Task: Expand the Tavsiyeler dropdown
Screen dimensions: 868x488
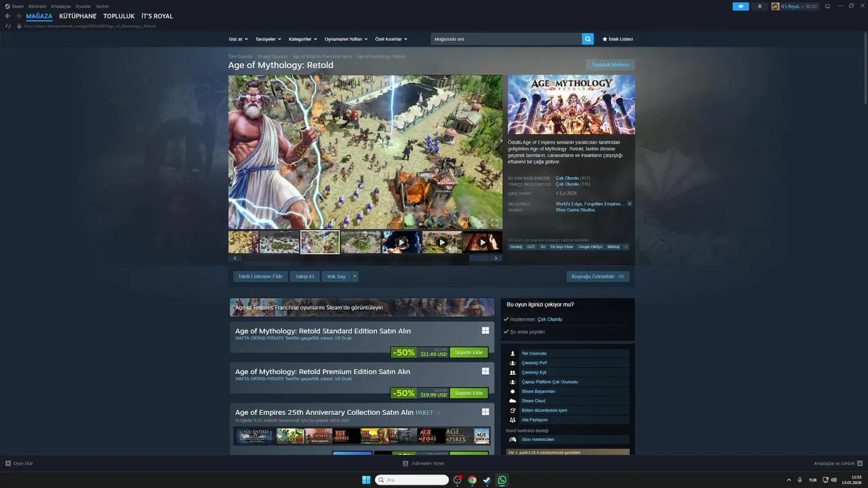Action: (268, 39)
